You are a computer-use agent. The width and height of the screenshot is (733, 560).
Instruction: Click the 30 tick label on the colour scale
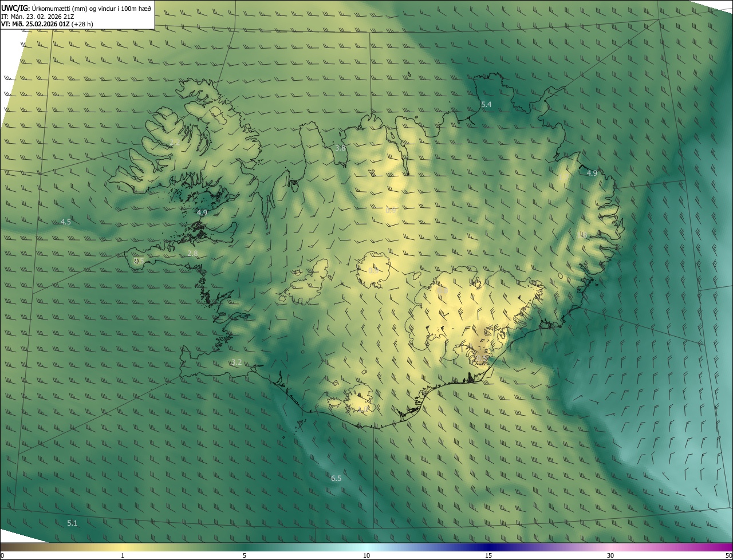610,555
